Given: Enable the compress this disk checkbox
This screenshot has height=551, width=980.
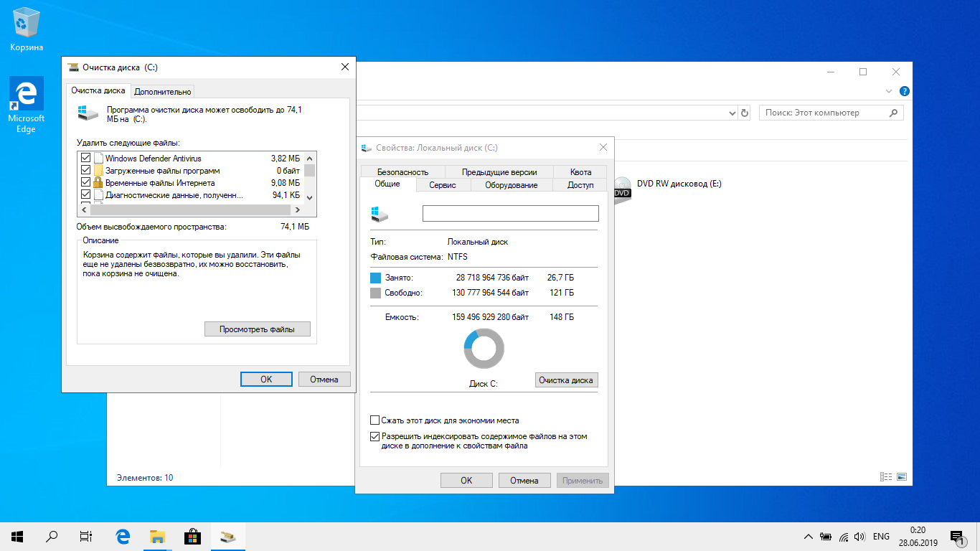Looking at the screenshot, I should click(x=374, y=420).
